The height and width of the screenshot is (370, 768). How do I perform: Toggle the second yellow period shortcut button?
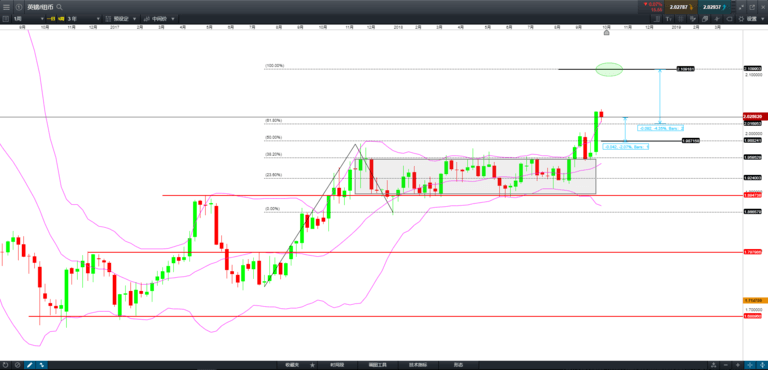(x=61, y=19)
